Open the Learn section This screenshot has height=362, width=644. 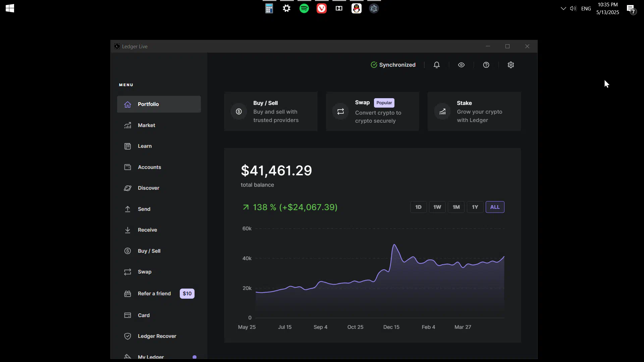[159, 146]
